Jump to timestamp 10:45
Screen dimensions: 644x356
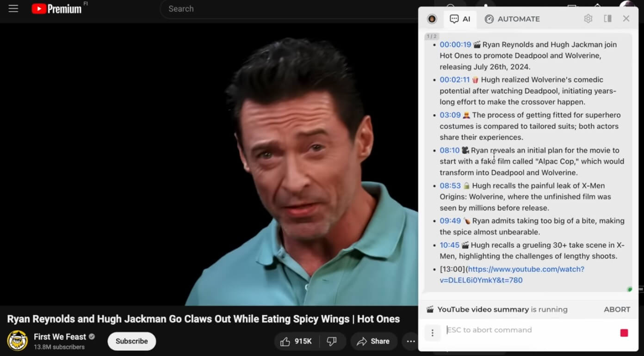pyautogui.click(x=450, y=245)
